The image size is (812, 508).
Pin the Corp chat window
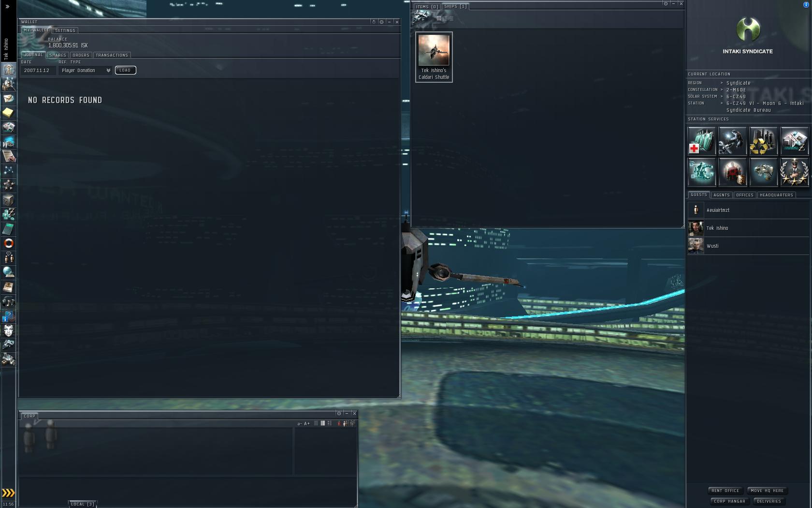pyautogui.click(x=339, y=413)
